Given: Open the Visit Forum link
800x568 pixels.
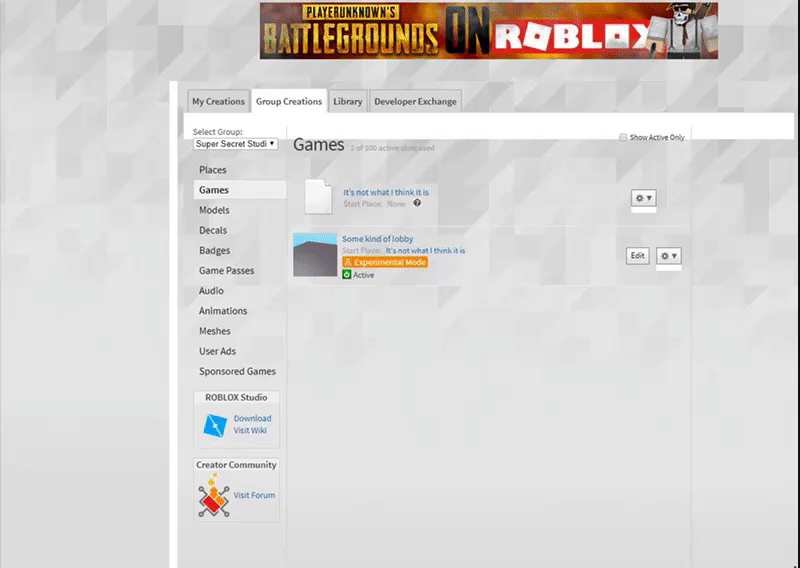Looking at the screenshot, I should [254, 495].
